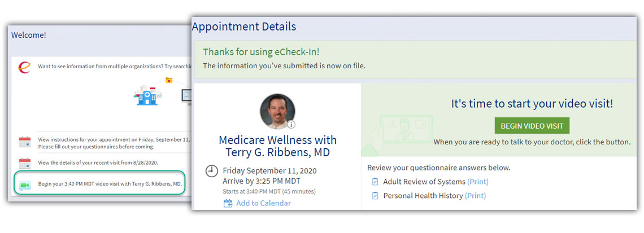
Task: Click the green BEGIN VIDEO VISIT button
Action: point(532,126)
